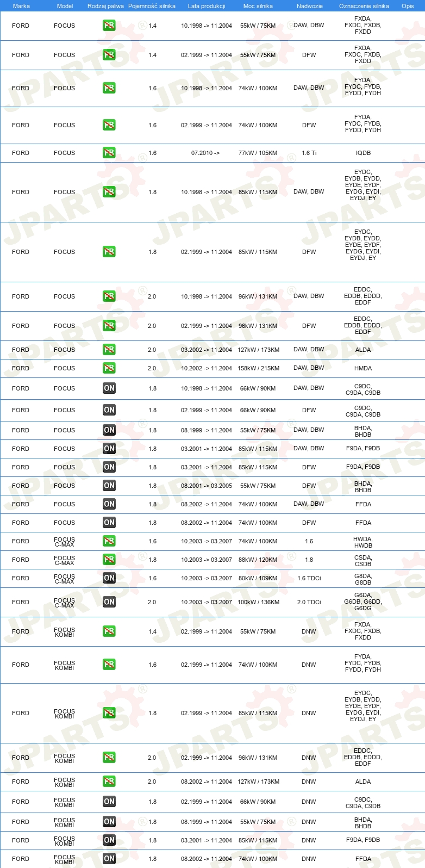Click the petrol icon for Focus 1.6 100KM DAW, DBW
425x868 pixels.
pos(109,88)
